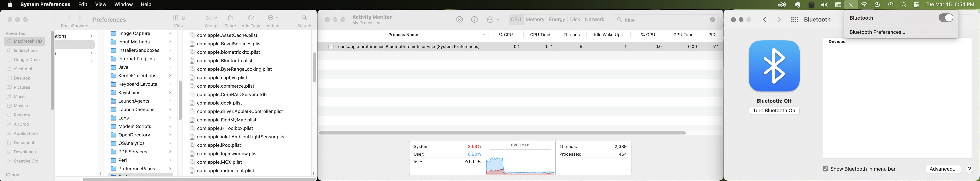Click the Share icon in Preferences window
The image size is (980, 181).
point(230,17)
